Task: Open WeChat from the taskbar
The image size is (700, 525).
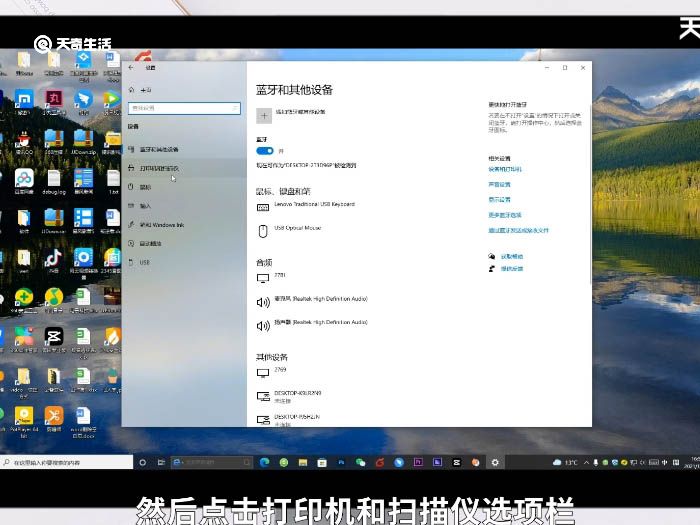Action: tap(360, 462)
